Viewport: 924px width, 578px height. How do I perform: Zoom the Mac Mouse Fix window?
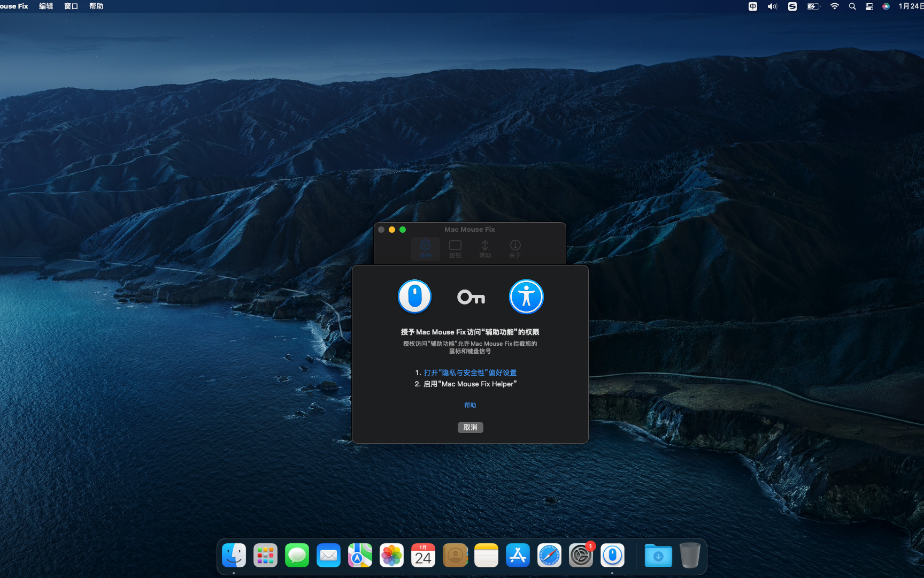click(403, 230)
